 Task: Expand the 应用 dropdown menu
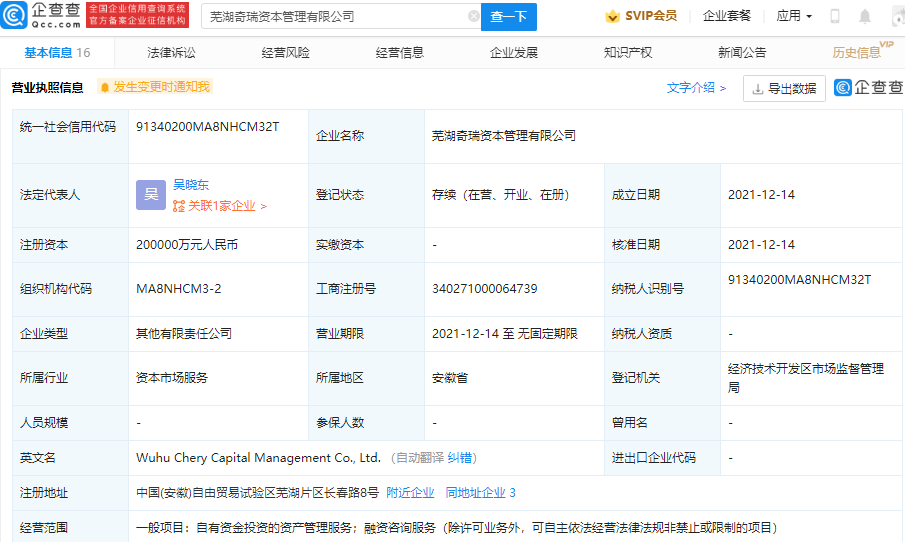794,17
